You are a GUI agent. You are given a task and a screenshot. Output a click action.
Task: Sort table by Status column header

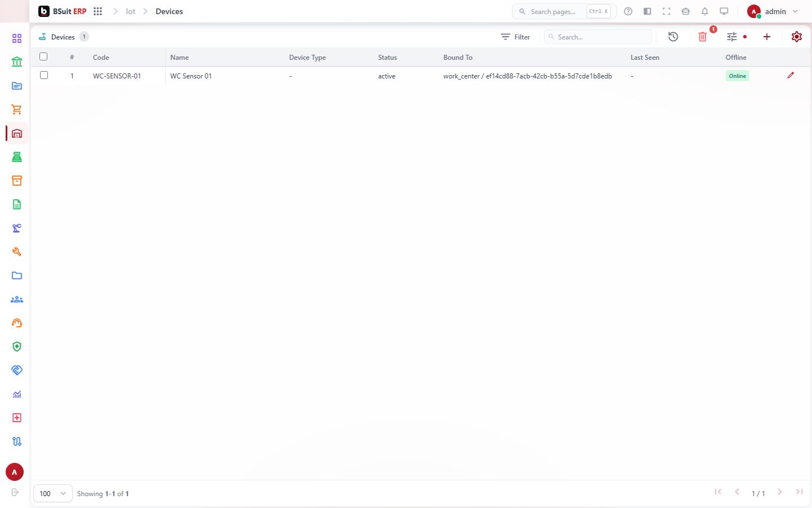click(387, 58)
